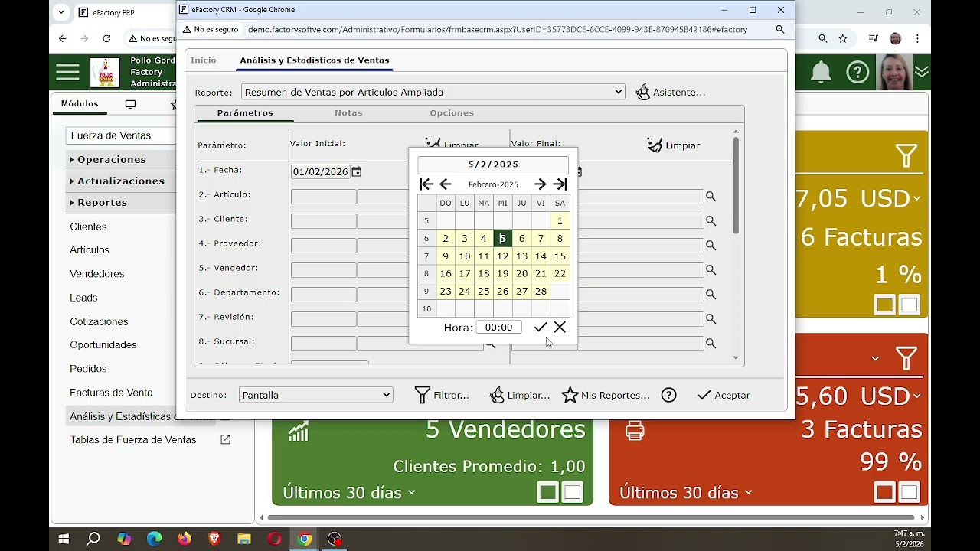Go to previous month in calendar
Image resolution: width=980 pixels, height=551 pixels.
coord(446,184)
